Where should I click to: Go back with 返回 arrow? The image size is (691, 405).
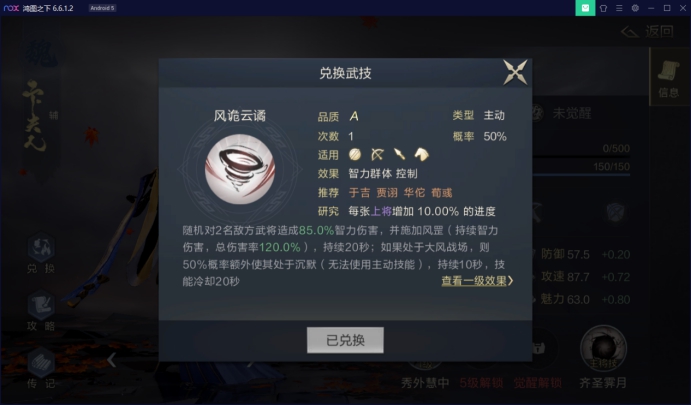point(648,31)
